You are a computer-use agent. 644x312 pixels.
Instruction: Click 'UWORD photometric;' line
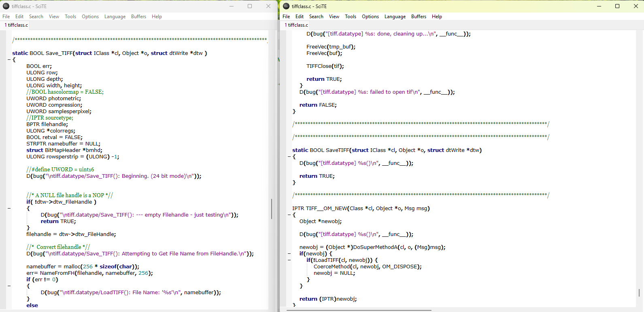click(x=54, y=98)
